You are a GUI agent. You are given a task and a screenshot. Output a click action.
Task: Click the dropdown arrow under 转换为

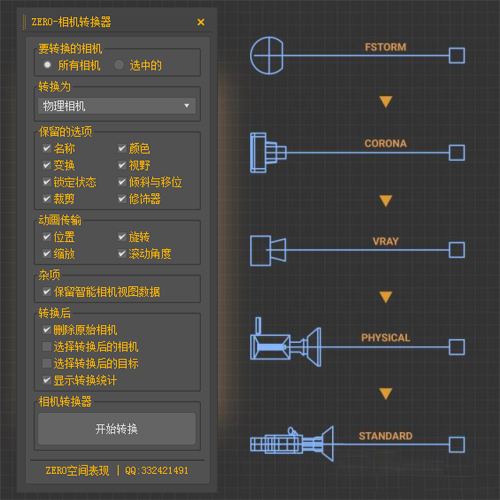(187, 106)
